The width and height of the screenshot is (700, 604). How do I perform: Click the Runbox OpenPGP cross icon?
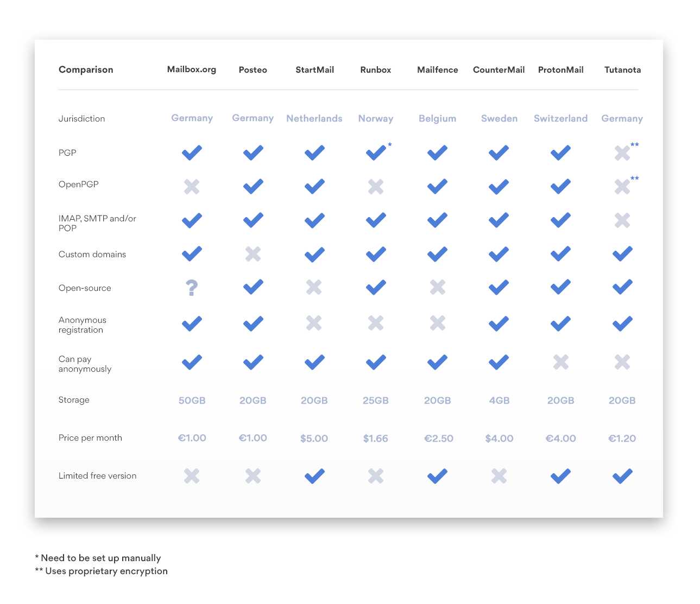tap(376, 187)
